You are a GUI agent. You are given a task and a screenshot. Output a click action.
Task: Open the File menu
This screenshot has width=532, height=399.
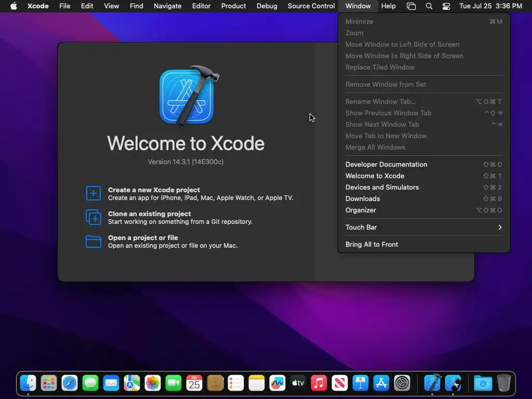64,6
